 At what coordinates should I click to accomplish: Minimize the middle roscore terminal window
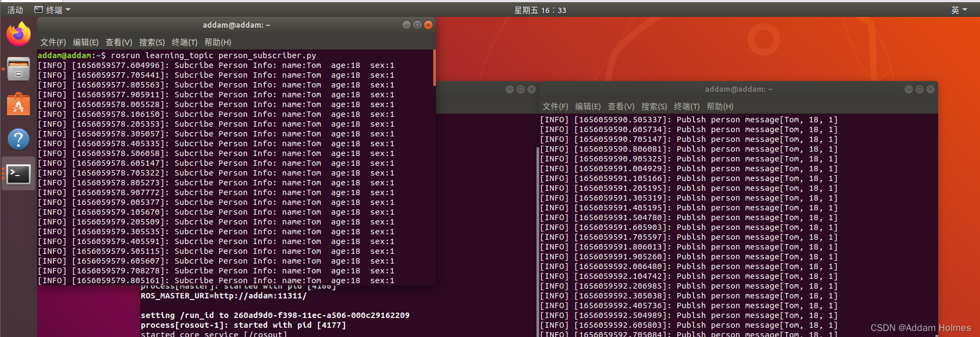(x=510, y=89)
